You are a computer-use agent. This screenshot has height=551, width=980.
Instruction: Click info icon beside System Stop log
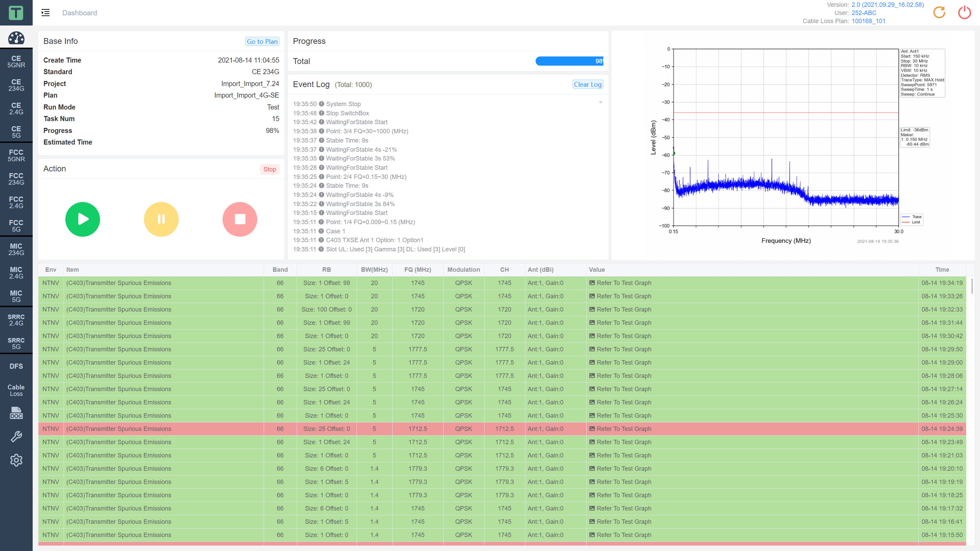point(322,104)
